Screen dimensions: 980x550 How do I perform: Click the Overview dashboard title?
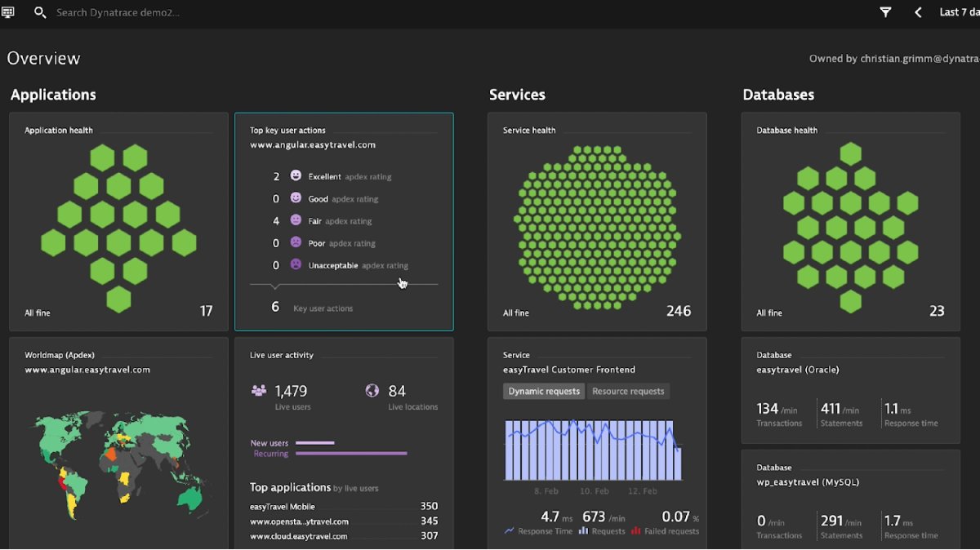(44, 59)
